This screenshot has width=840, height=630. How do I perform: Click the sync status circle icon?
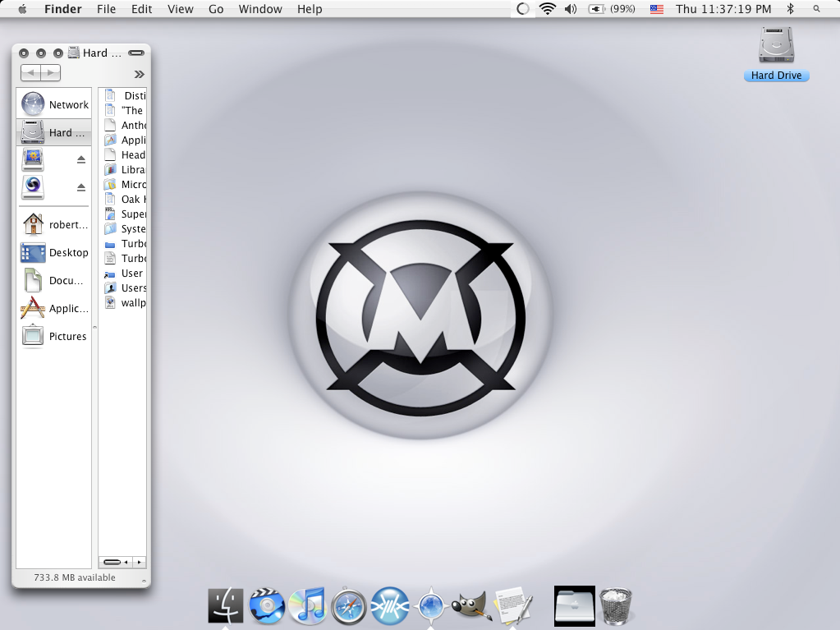pos(523,9)
